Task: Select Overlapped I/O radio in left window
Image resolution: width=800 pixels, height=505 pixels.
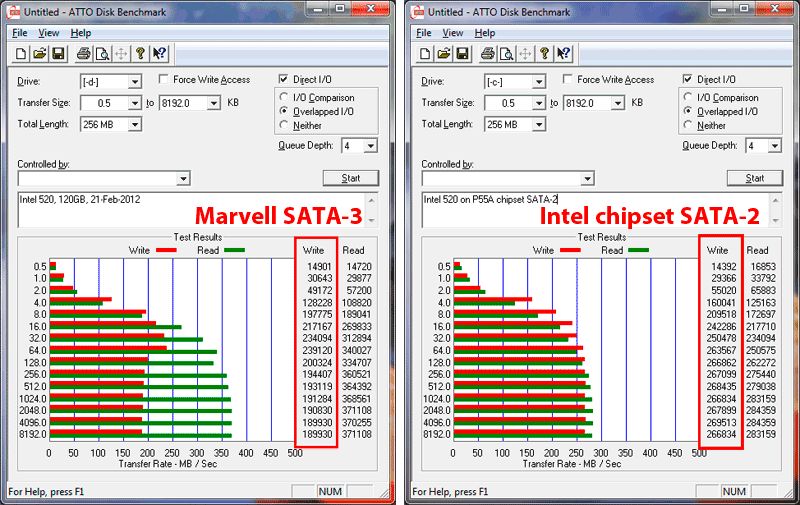Action: coord(284,111)
